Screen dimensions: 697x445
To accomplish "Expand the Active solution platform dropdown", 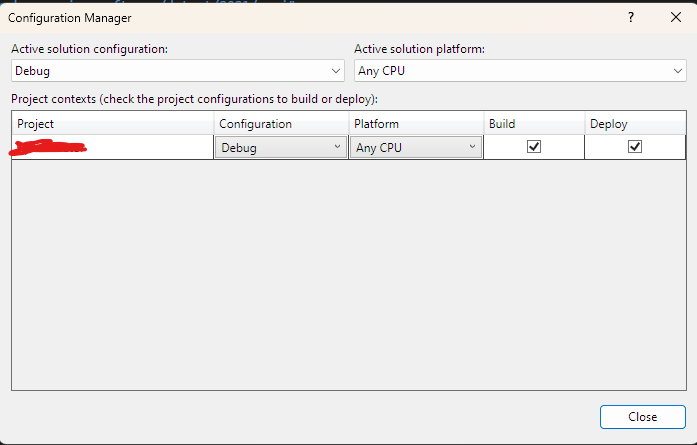I will point(520,71).
